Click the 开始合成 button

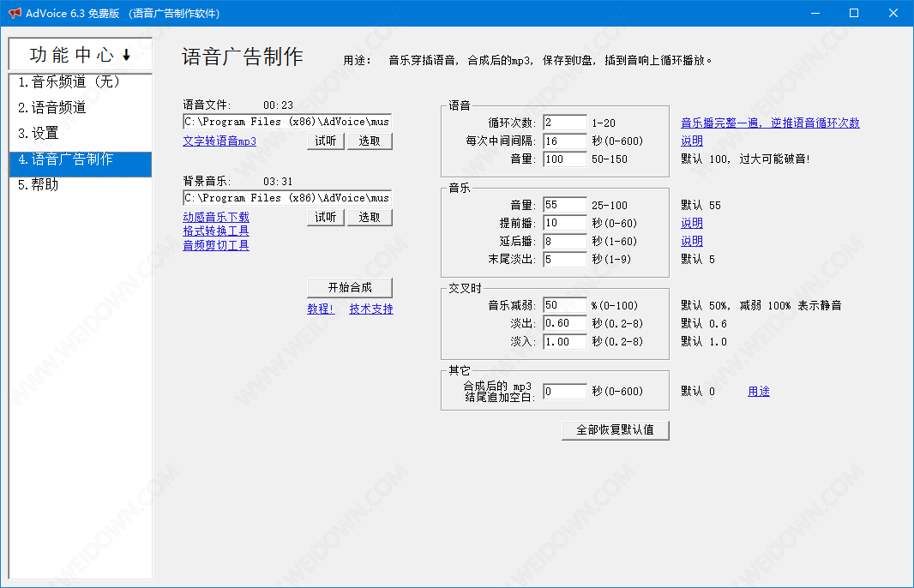click(x=350, y=287)
